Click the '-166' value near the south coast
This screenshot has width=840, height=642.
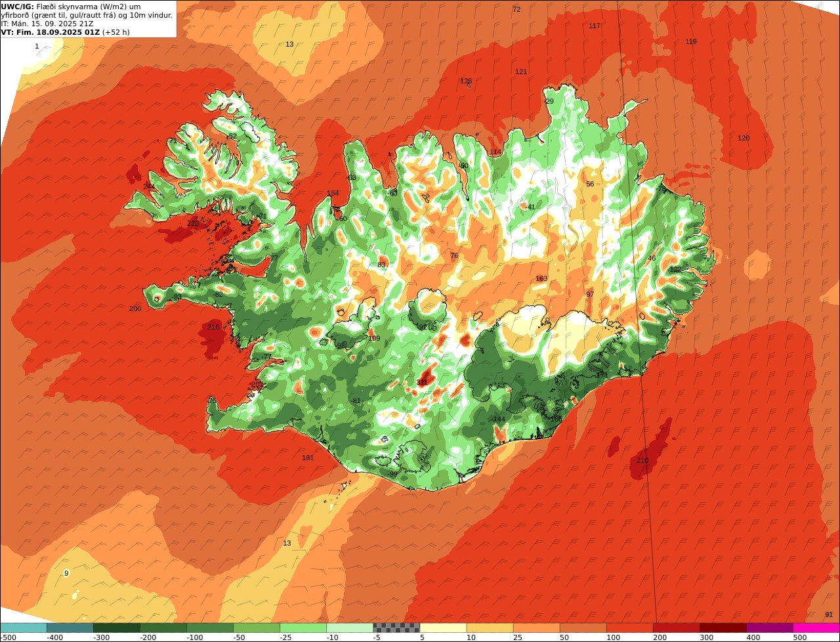(555, 419)
